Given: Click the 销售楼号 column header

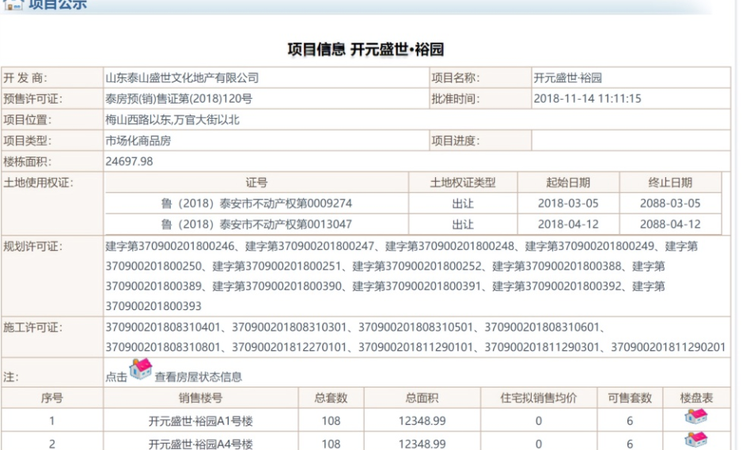Looking at the screenshot, I should point(200,398).
